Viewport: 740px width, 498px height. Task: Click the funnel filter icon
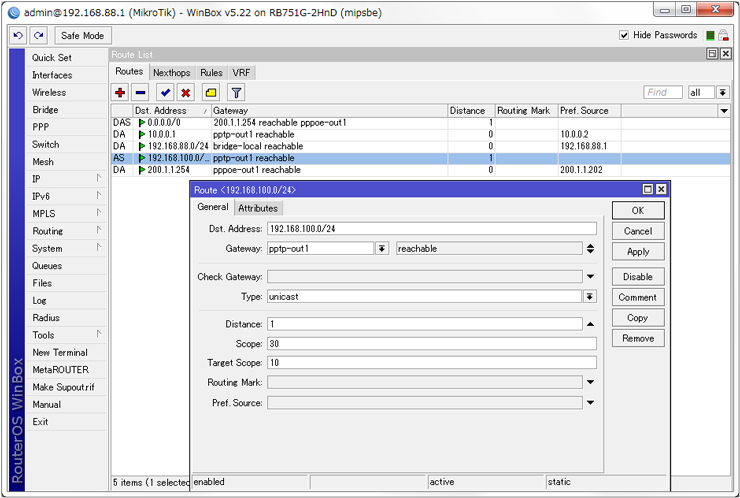pos(237,92)
